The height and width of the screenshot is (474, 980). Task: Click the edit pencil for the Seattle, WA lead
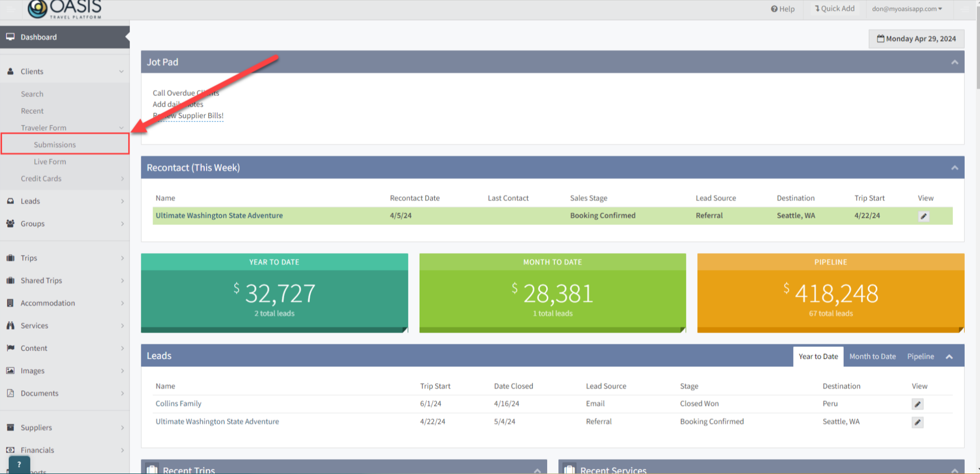pos(917,422)
